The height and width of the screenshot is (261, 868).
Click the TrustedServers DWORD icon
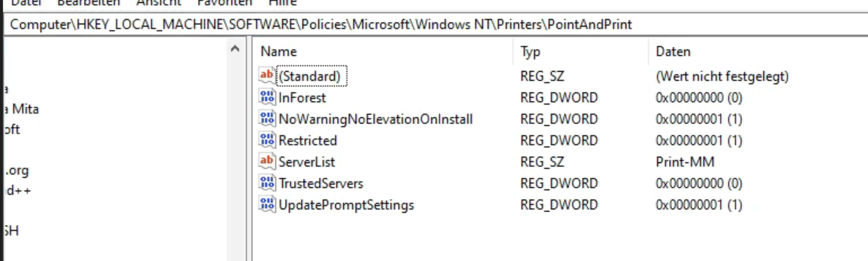tap(267, 183)
